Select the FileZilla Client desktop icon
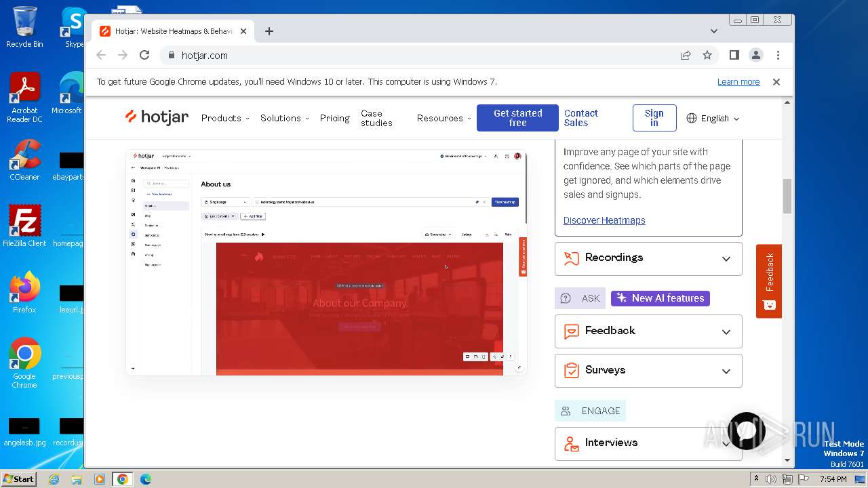The image size is (868, 488). 24,226
